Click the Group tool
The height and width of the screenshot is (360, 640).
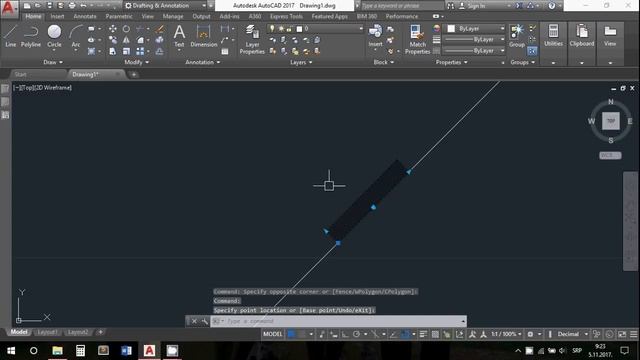coord(517,36)
